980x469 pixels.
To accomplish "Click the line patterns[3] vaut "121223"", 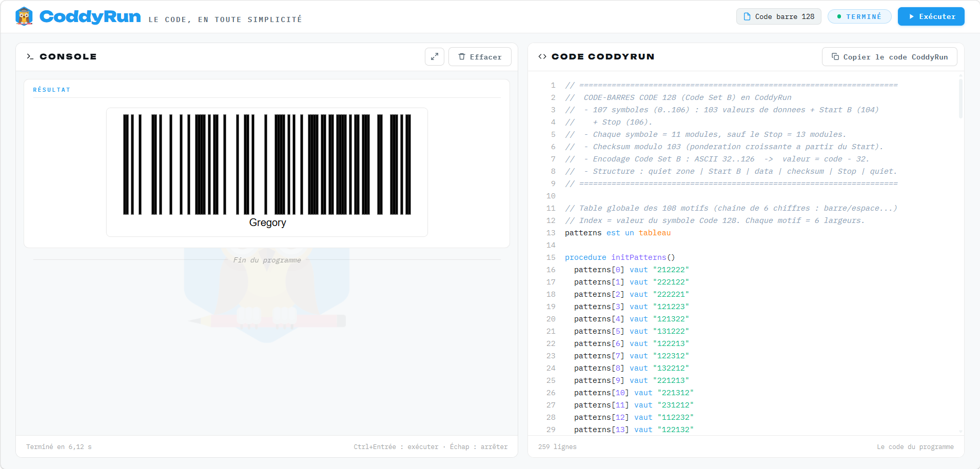I will point(631,307).
